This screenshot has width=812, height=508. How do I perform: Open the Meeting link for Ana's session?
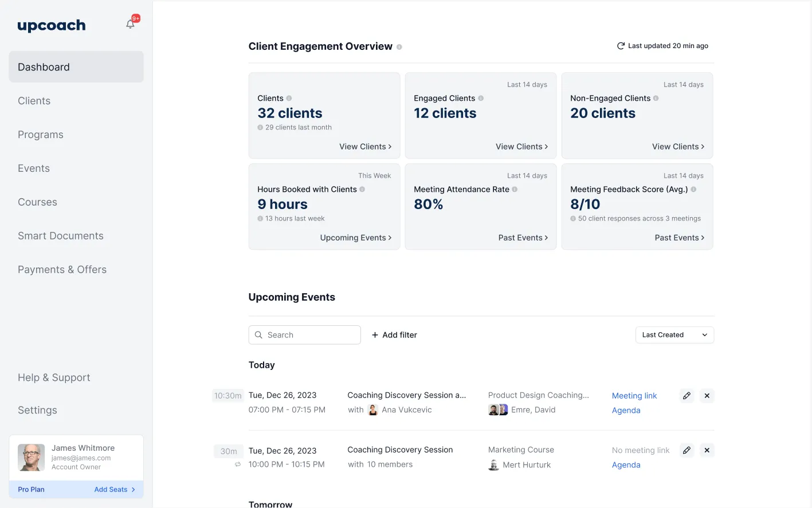[634, 396]
